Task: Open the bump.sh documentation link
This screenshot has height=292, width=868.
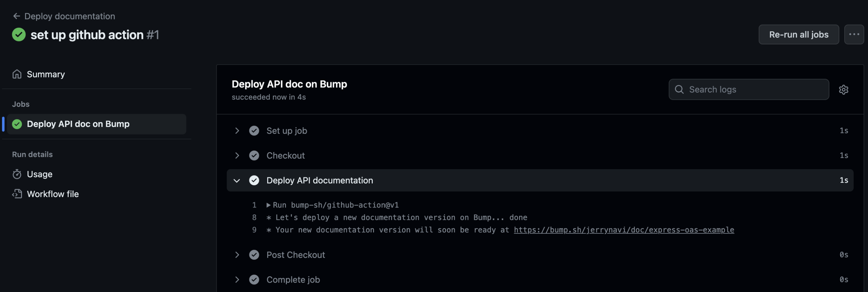Action: (624, 230)
